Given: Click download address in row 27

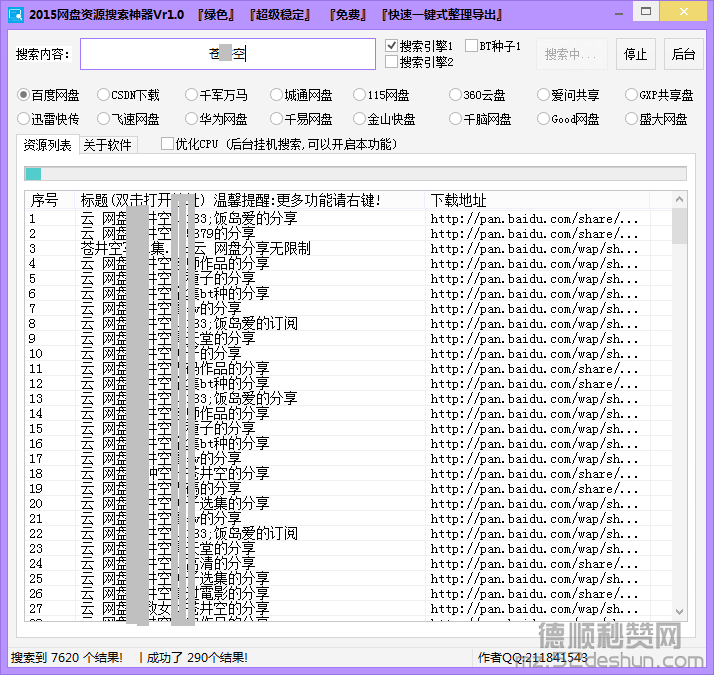Looking at the screenshot, I should coord(534,609).
